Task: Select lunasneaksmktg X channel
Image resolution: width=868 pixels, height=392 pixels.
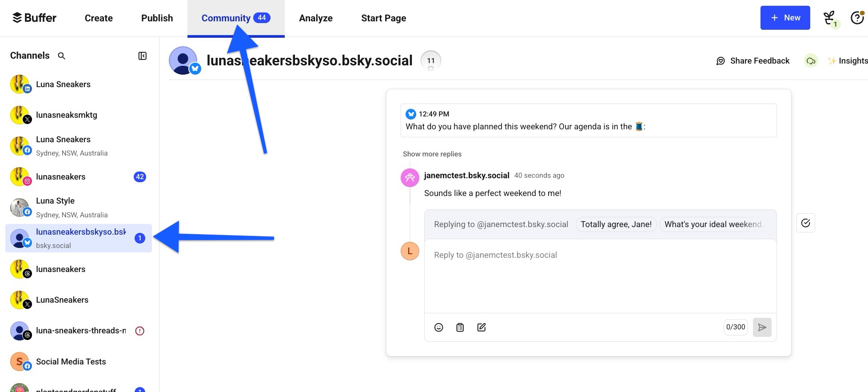Action: 79,115
